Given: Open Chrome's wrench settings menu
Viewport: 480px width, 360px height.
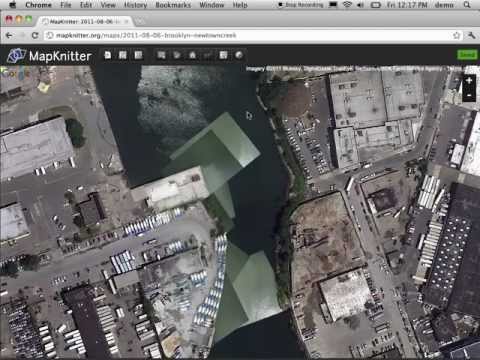Looking at the screenshot, I should click(471, 35).
